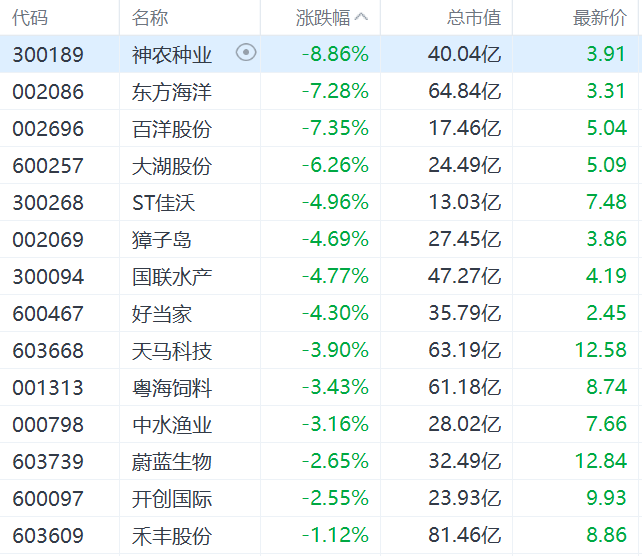Select stock code 603668

tap(48, 351)
